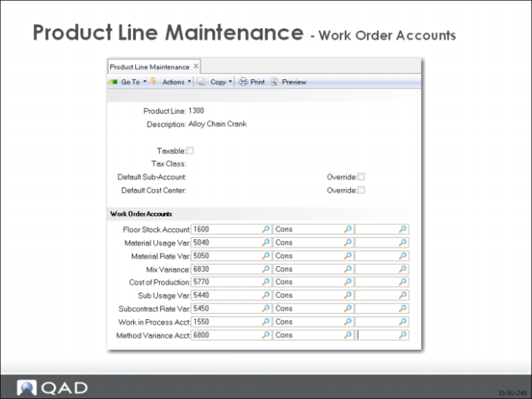The height and width of the screenshot is (399, 532).
Task: Open lookup for Subcontract Rate Var 5450 field
Action: point(266,308)
